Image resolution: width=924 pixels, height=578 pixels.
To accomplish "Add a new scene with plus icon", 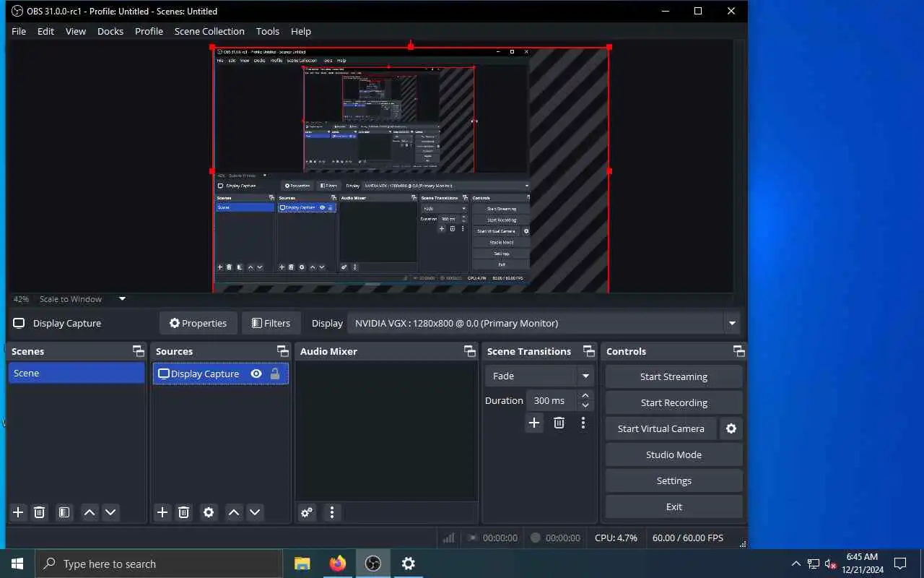I will pos(18,512).
